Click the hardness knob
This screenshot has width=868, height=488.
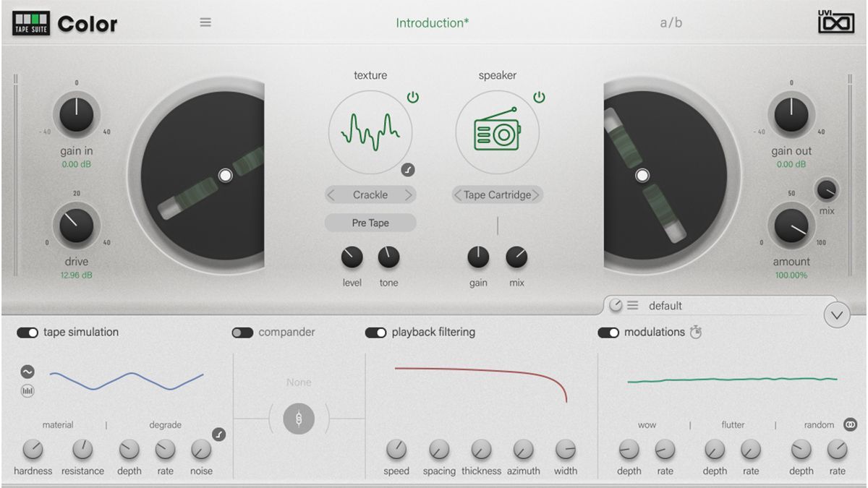pyautogui.click(x=33, y=450)
